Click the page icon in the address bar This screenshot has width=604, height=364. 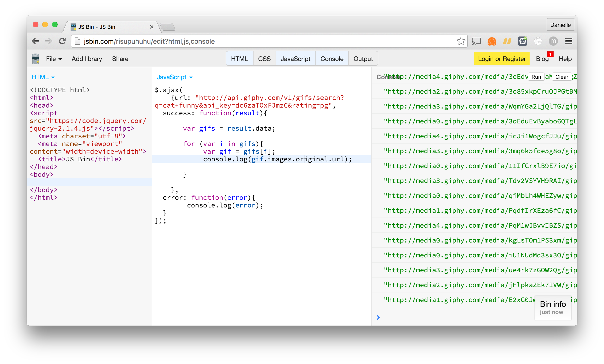[x=78, y=41]
